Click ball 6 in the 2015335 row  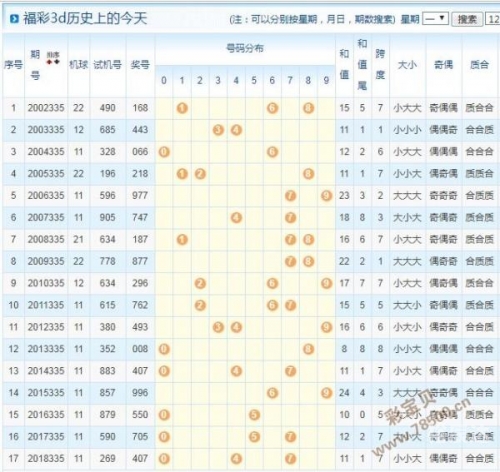(272, 393)
